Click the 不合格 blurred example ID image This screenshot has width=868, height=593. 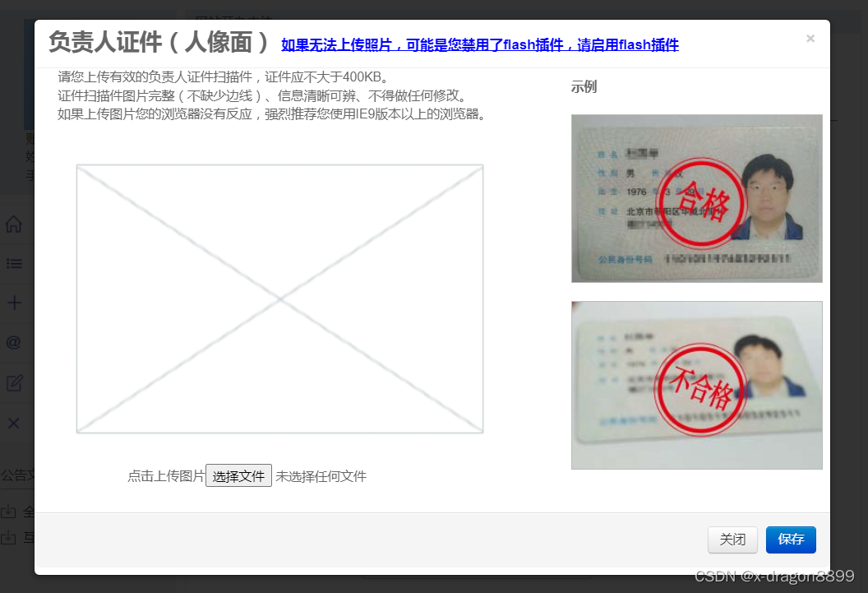[696, 385]
